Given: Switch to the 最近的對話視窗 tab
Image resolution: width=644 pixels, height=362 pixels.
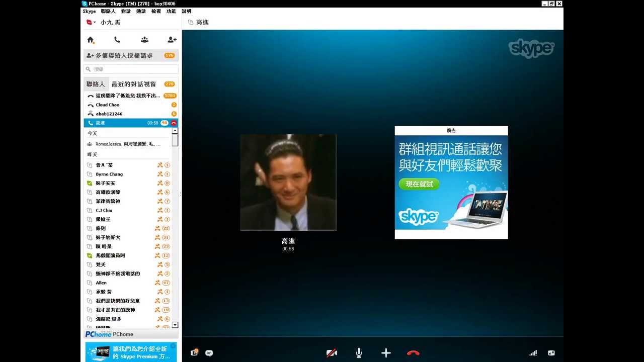Looking at the screenshot, I should [x=134, y=84].
